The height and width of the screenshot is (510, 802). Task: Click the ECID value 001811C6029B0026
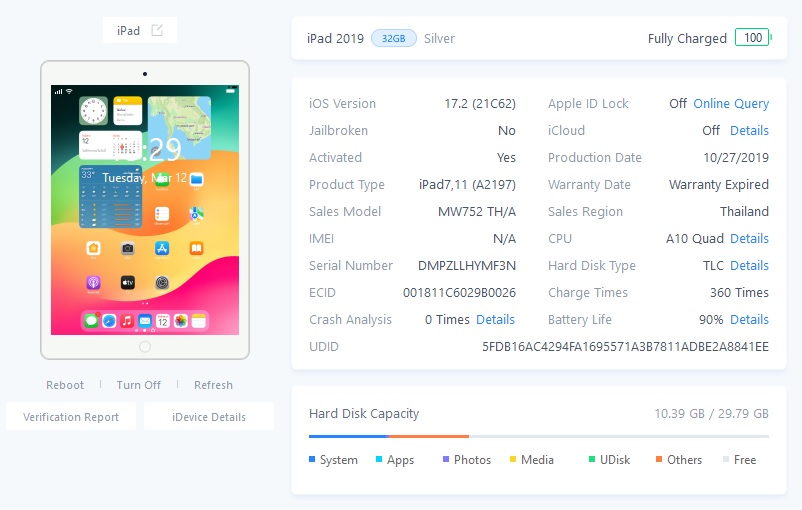tap(459, 293)
